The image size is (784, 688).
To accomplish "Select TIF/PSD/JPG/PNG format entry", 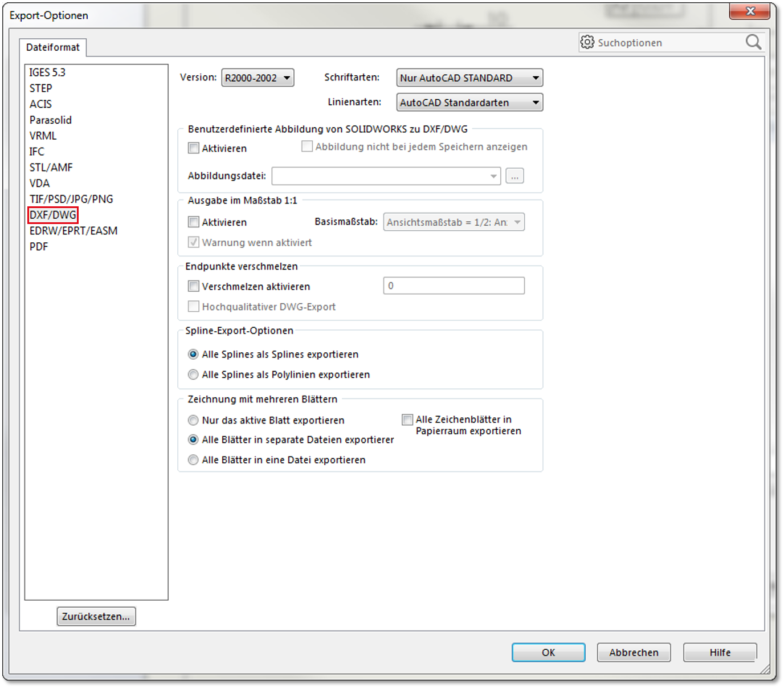I will click(x=71, y=199).
